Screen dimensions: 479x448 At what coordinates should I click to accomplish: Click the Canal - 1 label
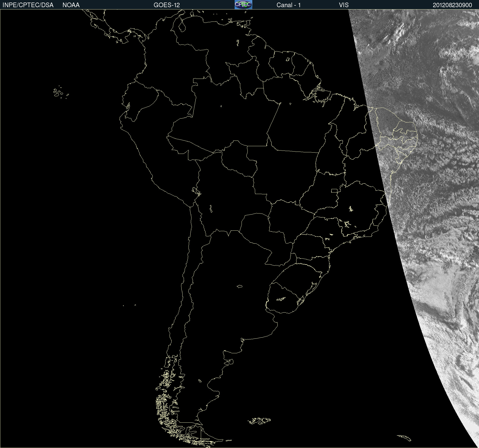click(288, 5)
